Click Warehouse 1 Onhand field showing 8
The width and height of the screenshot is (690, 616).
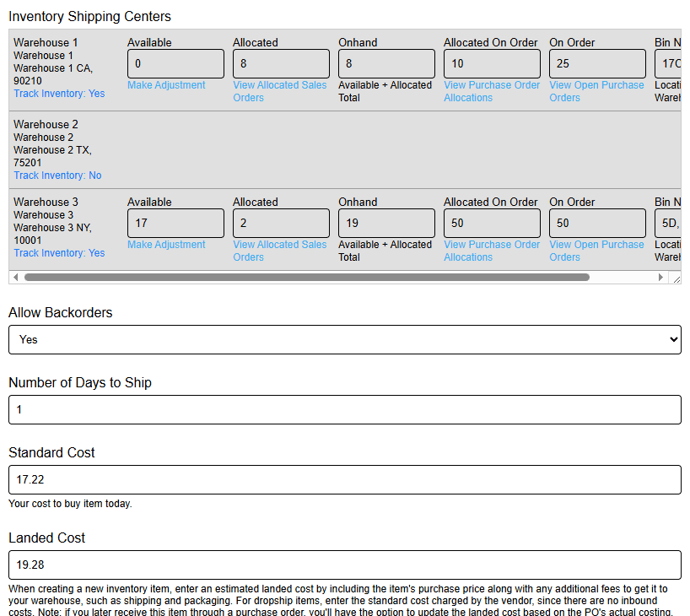386,64
